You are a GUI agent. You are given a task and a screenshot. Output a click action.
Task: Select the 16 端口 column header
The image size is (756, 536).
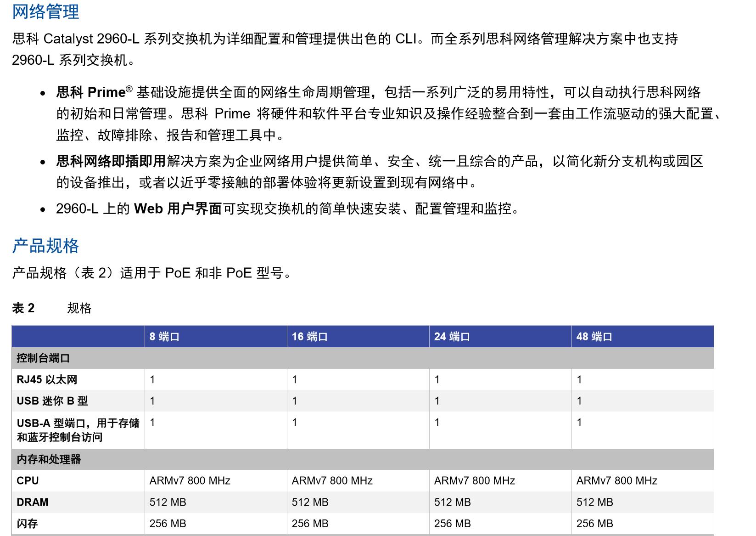tap(309, 337)
